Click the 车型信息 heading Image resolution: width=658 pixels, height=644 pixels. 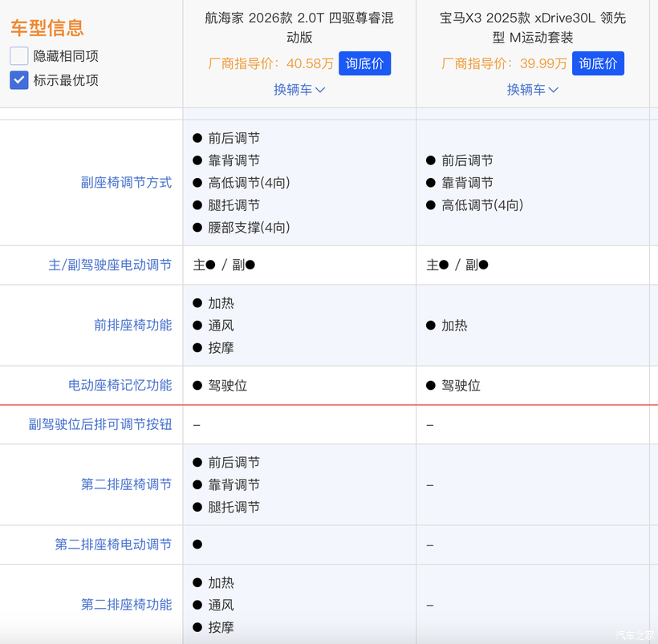click(47, 28)
